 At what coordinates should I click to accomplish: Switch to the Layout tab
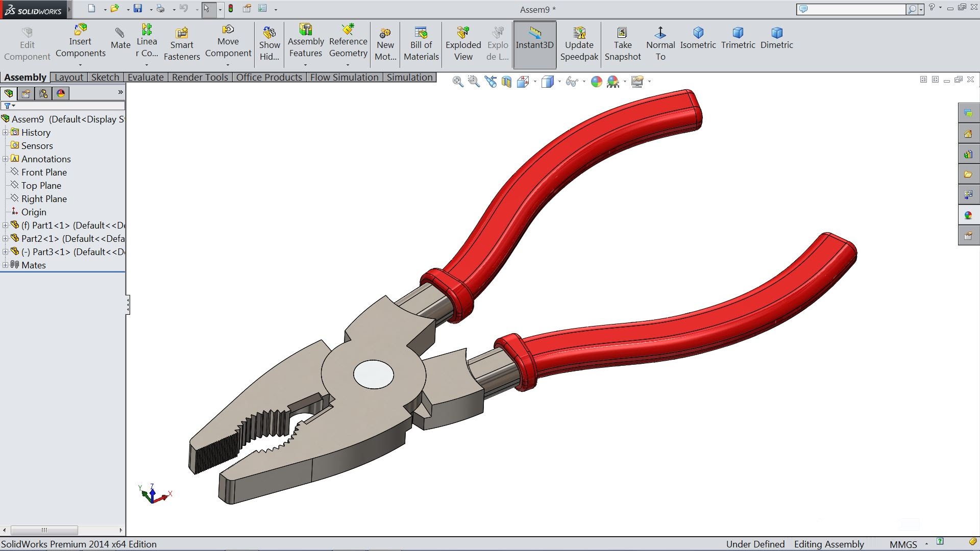click(69, 78)
